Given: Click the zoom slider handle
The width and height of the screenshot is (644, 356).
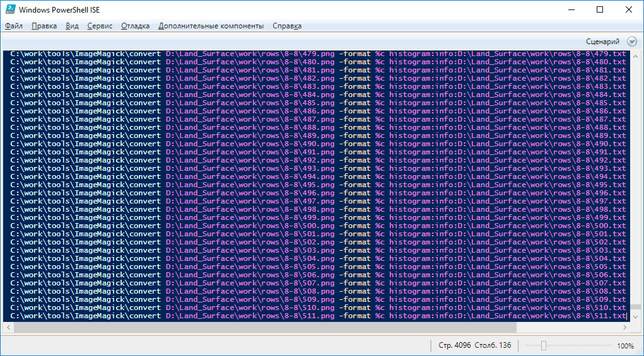Looking at the screenshot, I should [x=543, y=345].
